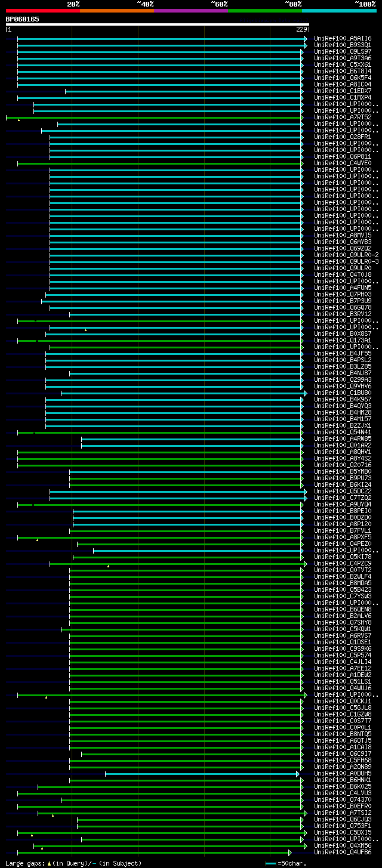The height and width of the screenshot is (868, 382).
Task: Click the UniRef100_Q9VHV6 label
Action: [343, 386]
